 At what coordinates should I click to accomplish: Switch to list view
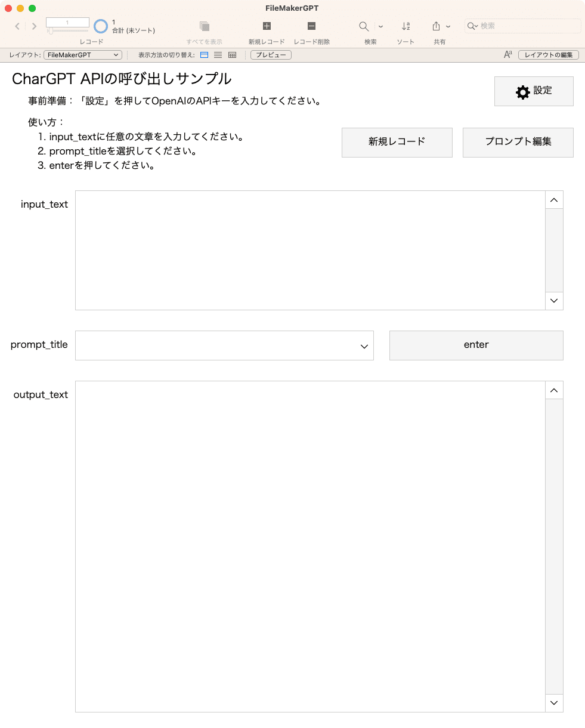[218, 55]
